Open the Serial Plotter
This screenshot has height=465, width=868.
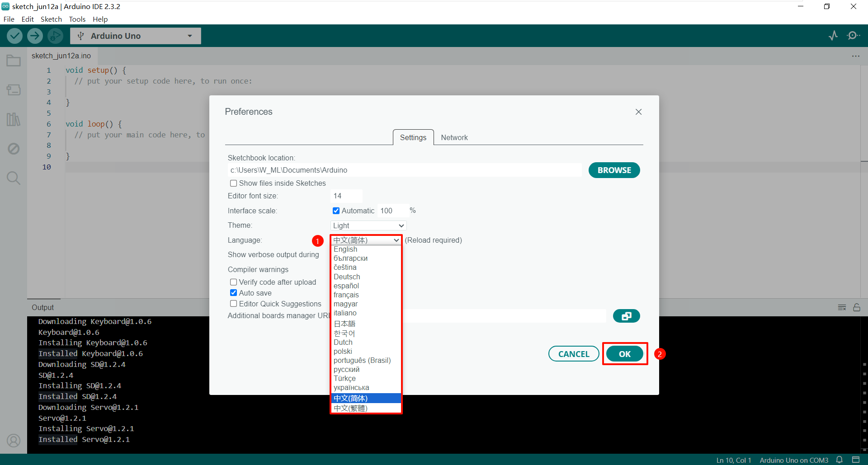click(833, 35)
